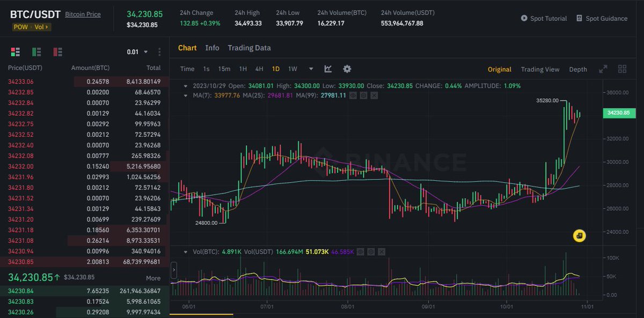Open multi-chart grid layout icon
This screenshot has width=644, height=318.
(623, 69)
